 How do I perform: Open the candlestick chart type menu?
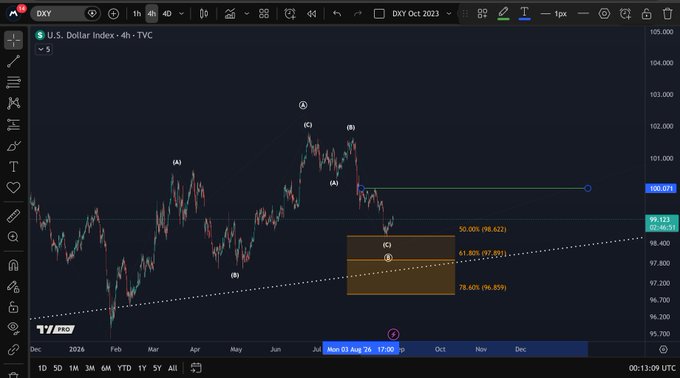coord(204,14)
